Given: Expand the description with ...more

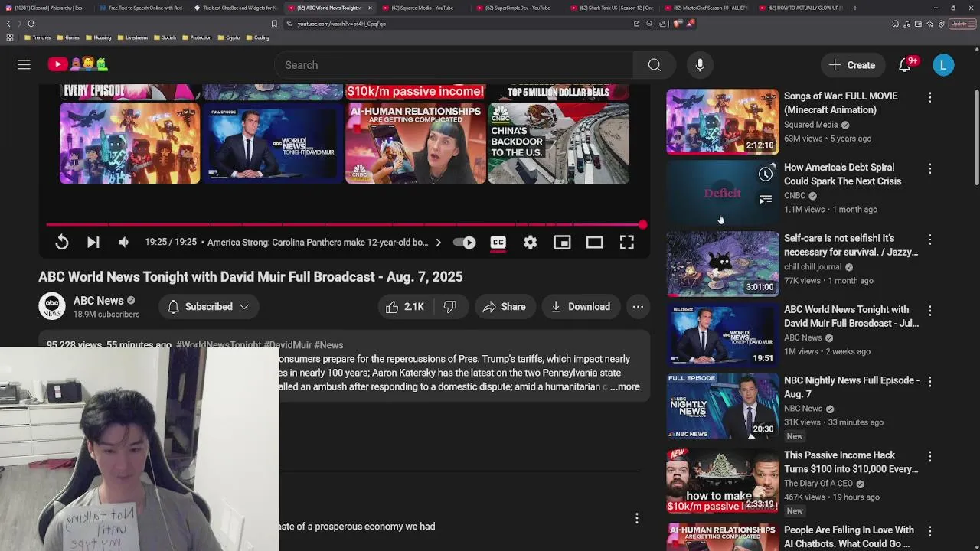Looking at the screenshot, I should [x=625, y=386].
